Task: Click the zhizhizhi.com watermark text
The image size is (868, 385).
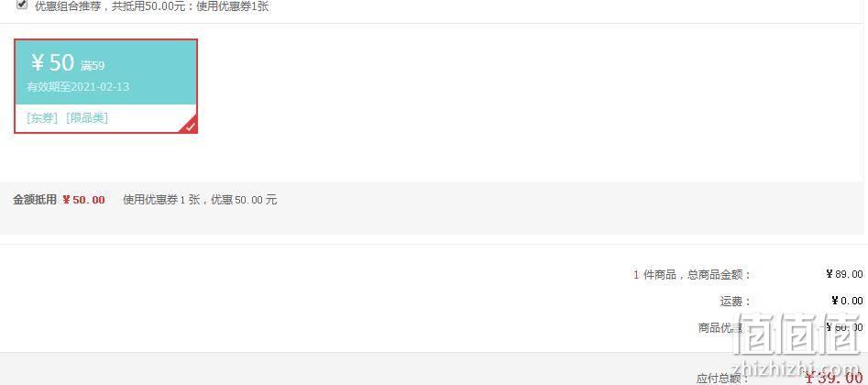Action: (796, 368)
